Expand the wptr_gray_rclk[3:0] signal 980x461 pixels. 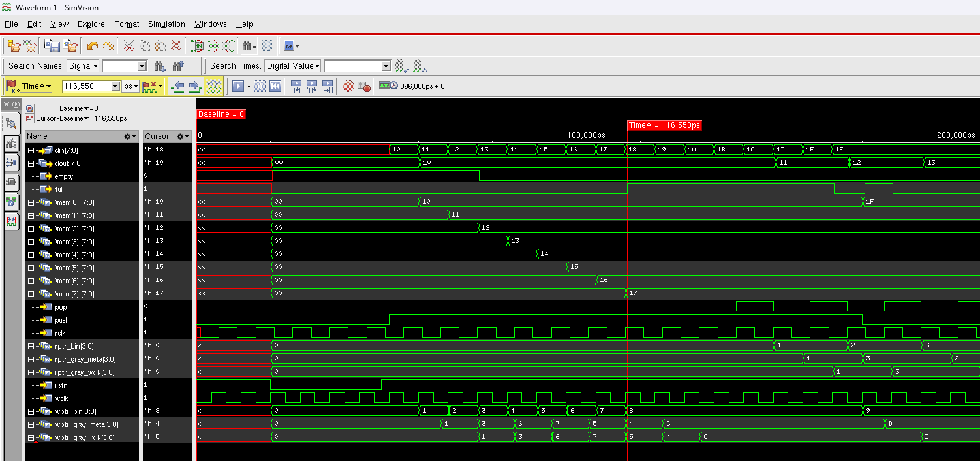31,437
